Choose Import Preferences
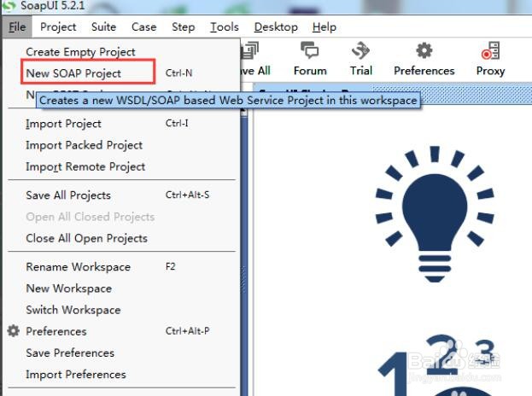Image resolution: width=532 pixels, height=396 pixels. click(x=121, y=375)
